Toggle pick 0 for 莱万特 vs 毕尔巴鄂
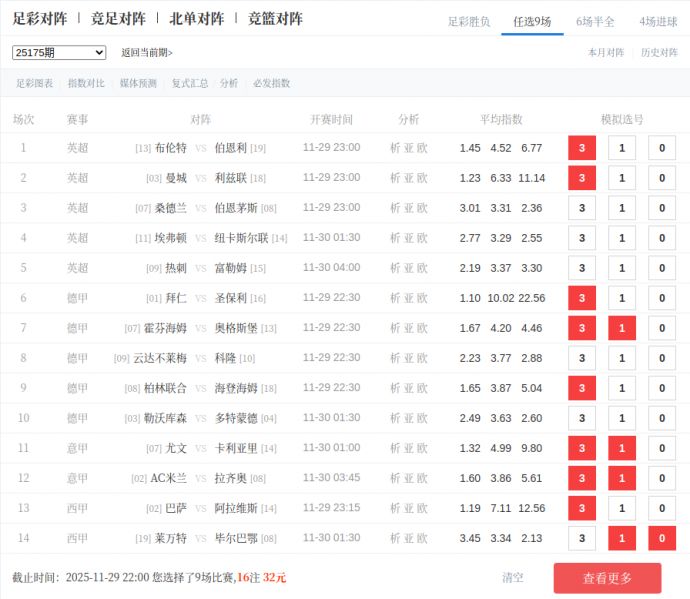This screenshot has height=599, width=690. (661, 538)
